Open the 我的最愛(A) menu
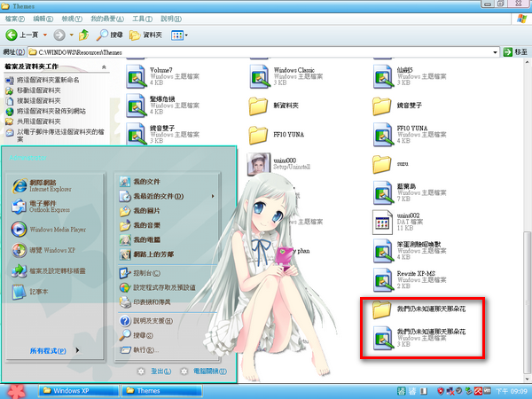 [x=107, y=19]
